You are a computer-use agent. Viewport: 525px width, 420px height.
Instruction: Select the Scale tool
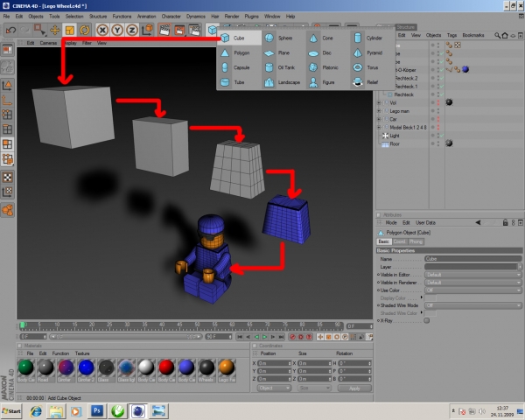pos(70,31)
